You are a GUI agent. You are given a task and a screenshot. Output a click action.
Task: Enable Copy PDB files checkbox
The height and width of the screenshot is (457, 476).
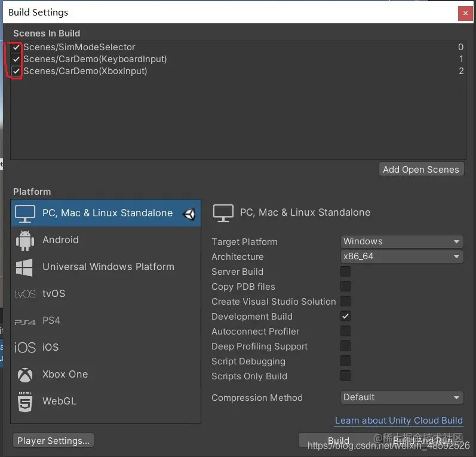click(345, 286)
